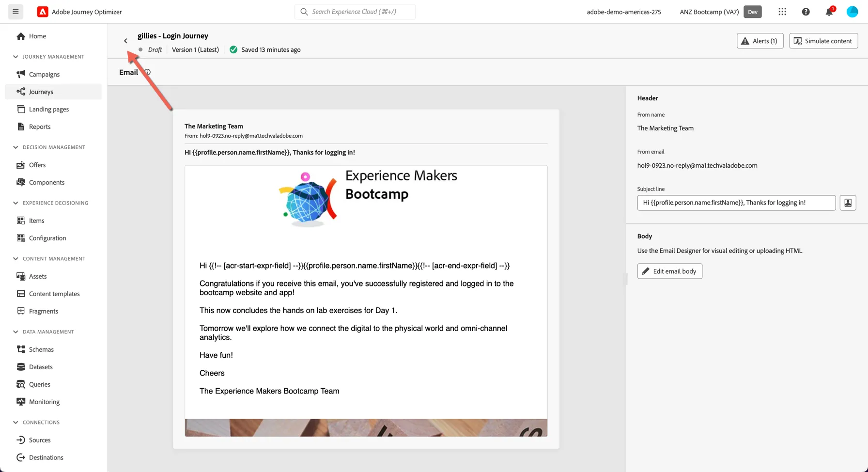Image resolution: width=868 pixels, height=472 pixels.
Task: Click the Experience Makers Bootcamp email preview
Action: click(366, 301)
